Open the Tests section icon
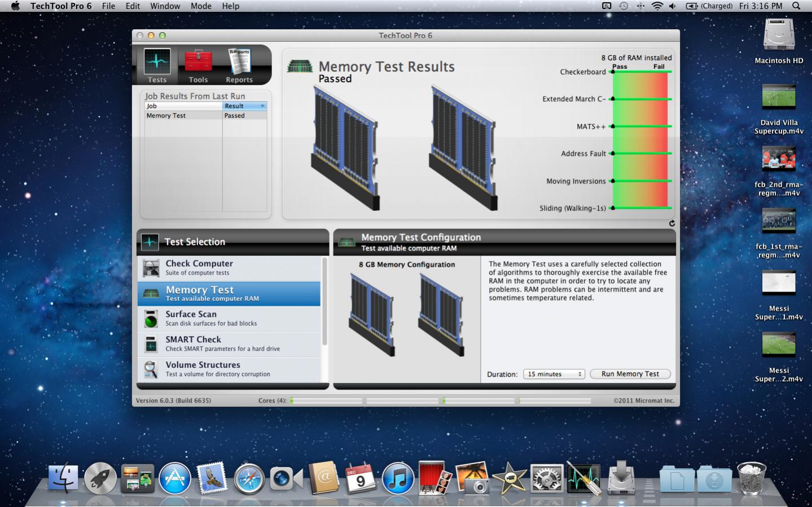The width and height of the screenshot is (812, 507). 157,65
